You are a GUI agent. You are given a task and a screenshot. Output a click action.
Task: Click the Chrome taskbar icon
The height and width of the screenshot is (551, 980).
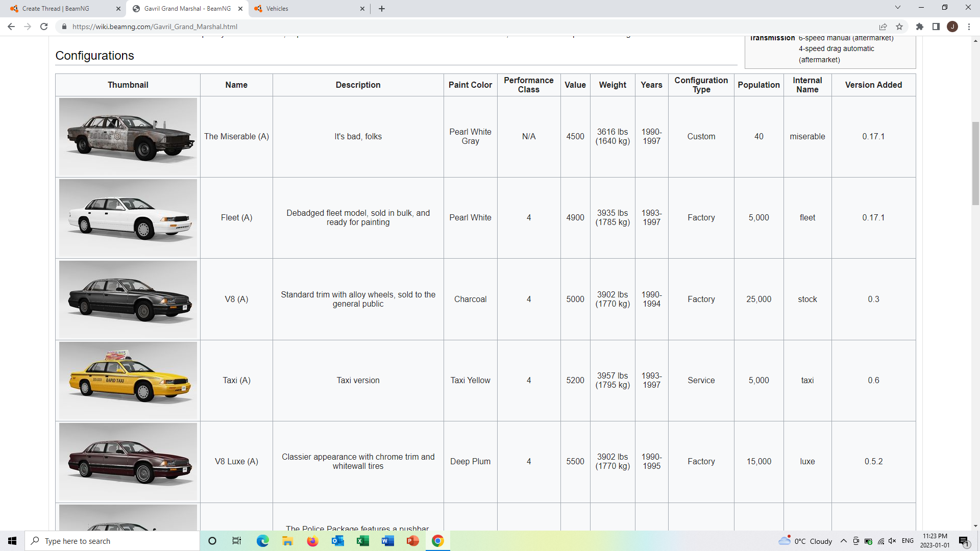click(437, 541)
